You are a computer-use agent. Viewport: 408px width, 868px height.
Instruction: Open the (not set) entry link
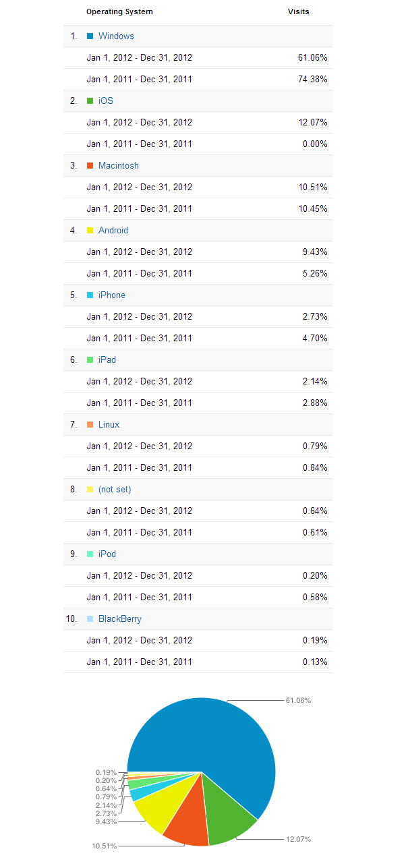[x=115, y=490]
